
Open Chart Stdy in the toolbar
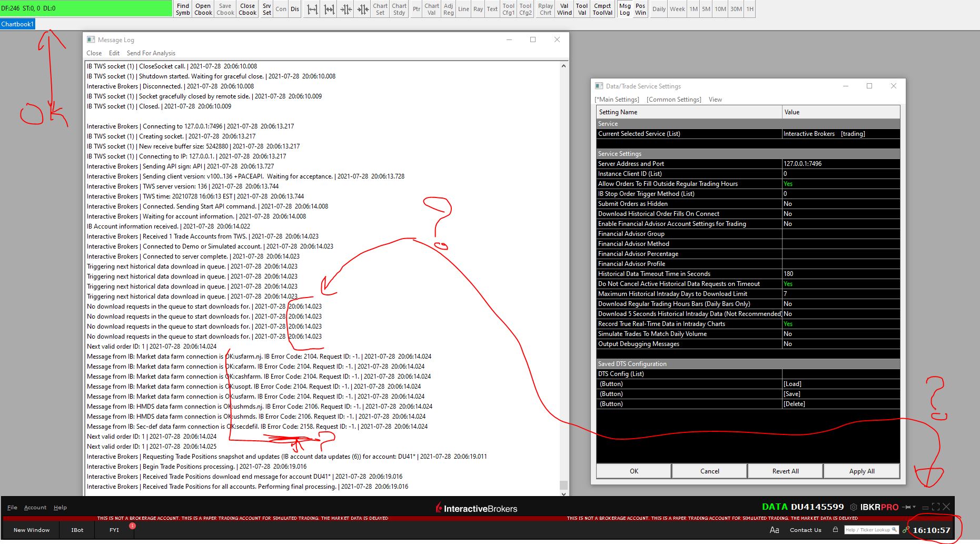coord(399,9)
